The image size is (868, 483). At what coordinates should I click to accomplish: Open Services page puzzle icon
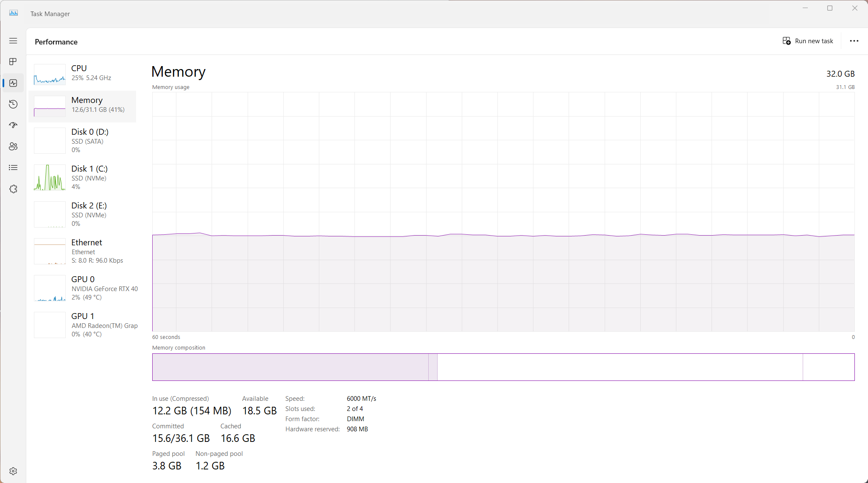coord(13,189)
